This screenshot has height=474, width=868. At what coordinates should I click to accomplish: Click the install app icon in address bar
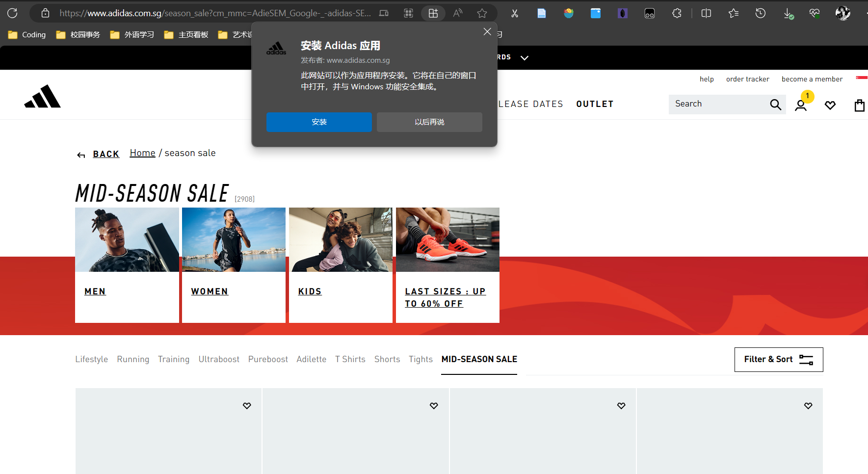(433, 13)
